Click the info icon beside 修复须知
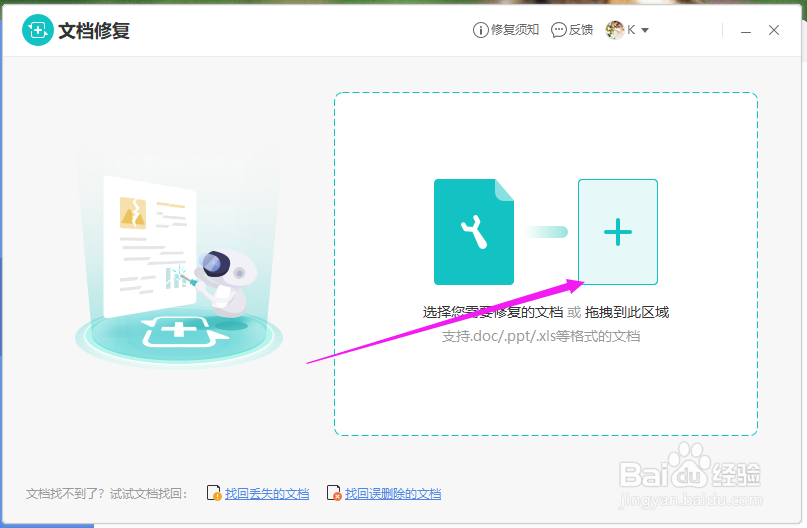Screen dimensions: 807x528 click(x=480, y=30)
